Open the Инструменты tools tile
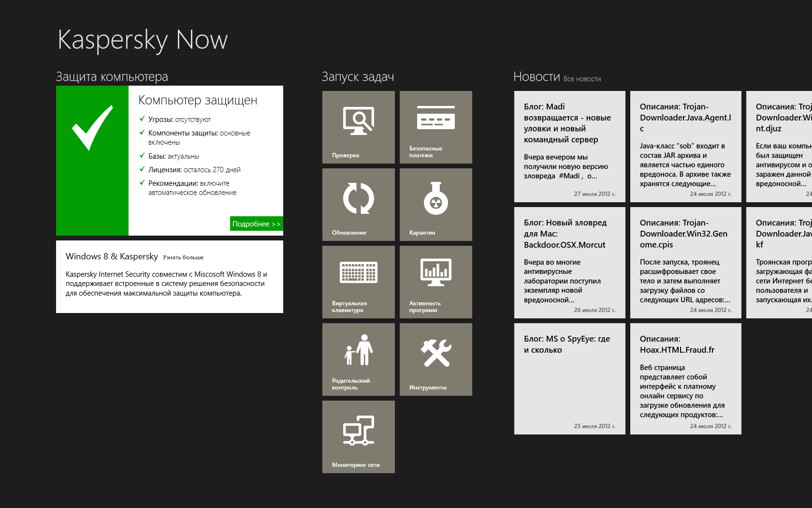Viewport: 812px width, 508px height. [435, 359]
